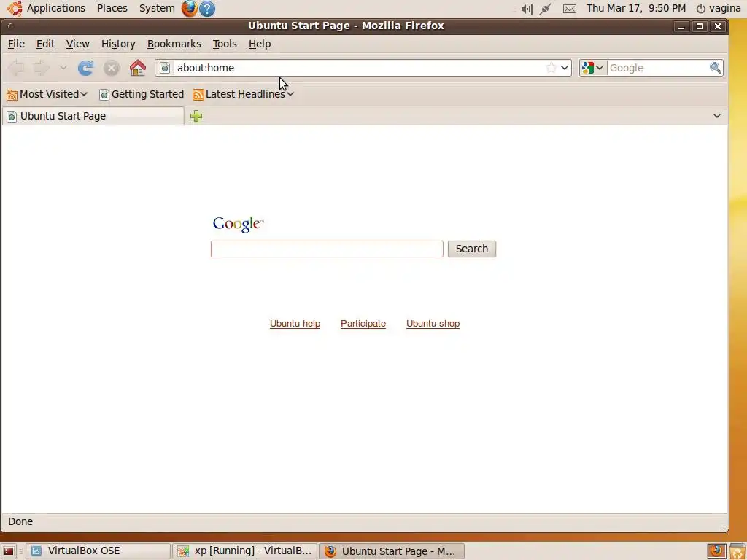Click the Google search text box on page
Screen dimensions: 747x560
click(327, 249)
